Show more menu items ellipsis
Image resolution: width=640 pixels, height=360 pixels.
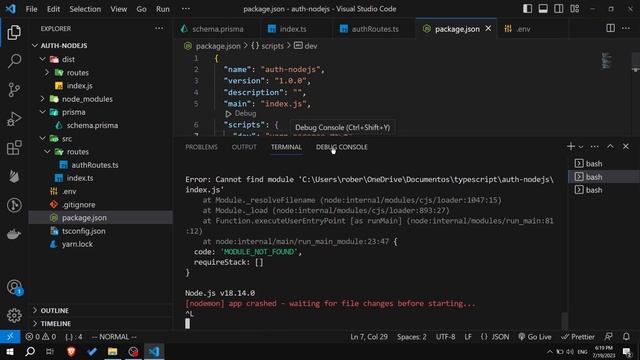point(186,9)
